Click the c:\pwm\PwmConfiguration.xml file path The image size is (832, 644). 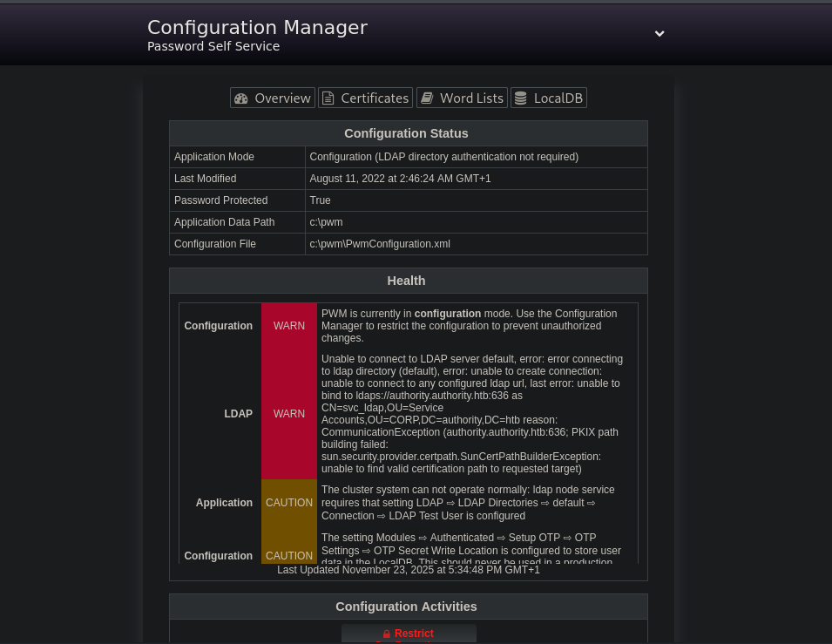click(380, 244)
